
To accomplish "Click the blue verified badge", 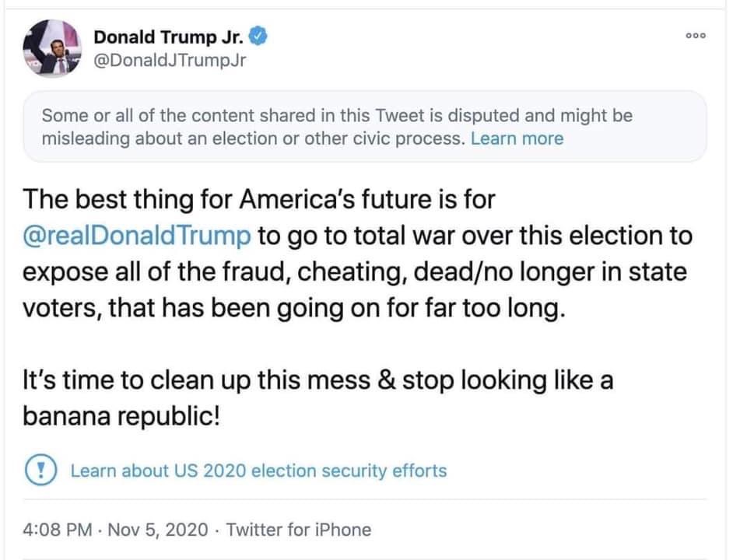I will click(261, 36).
